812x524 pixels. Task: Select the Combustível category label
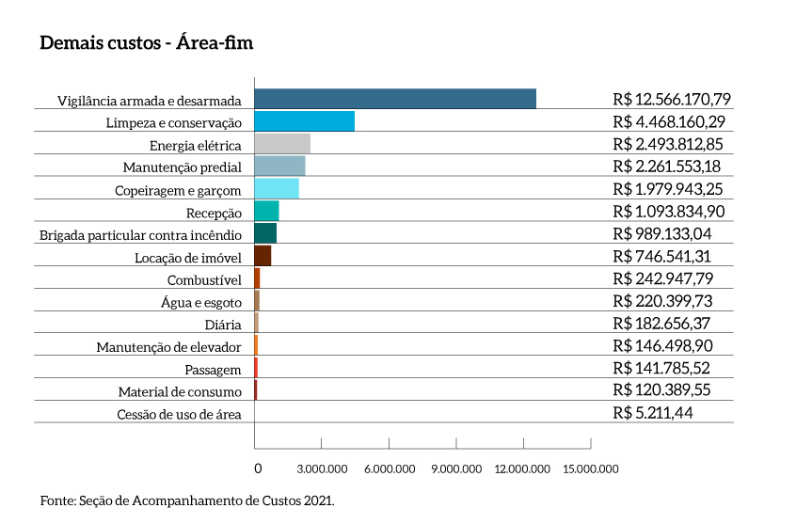[x=204, y=280]
